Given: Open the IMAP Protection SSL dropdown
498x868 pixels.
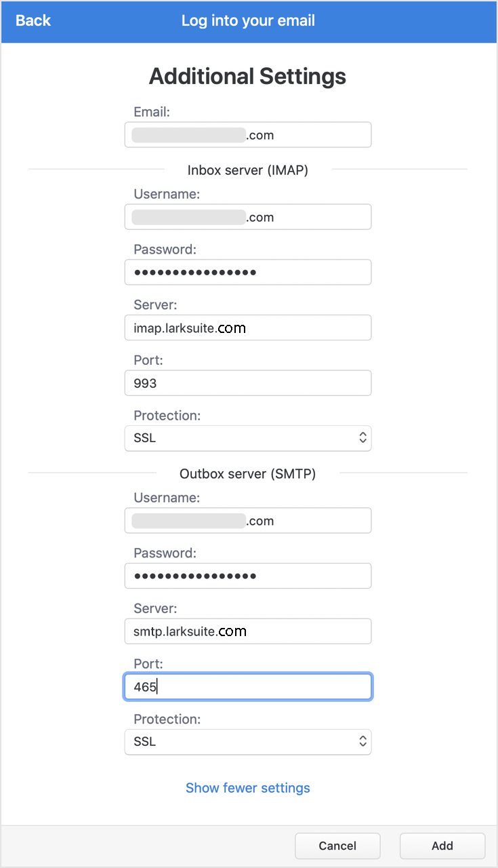Looking at the screenshot, I should tap(248, 438).
